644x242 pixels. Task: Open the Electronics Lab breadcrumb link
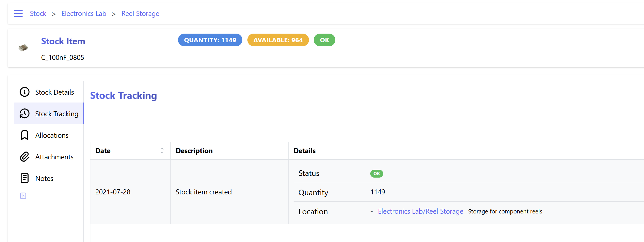tap(84, 13)
